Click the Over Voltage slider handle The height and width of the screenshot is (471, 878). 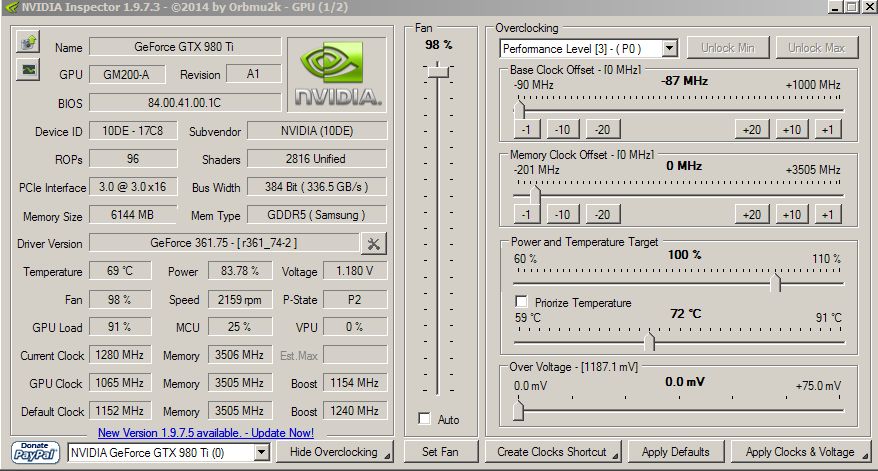tap(519, 410)
